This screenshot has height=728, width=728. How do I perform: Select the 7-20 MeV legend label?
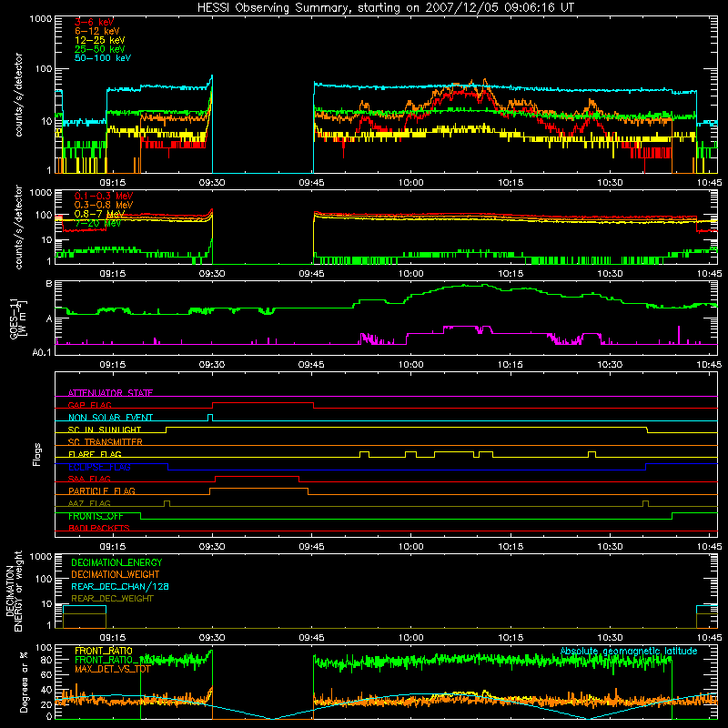(x=97, y=223)
